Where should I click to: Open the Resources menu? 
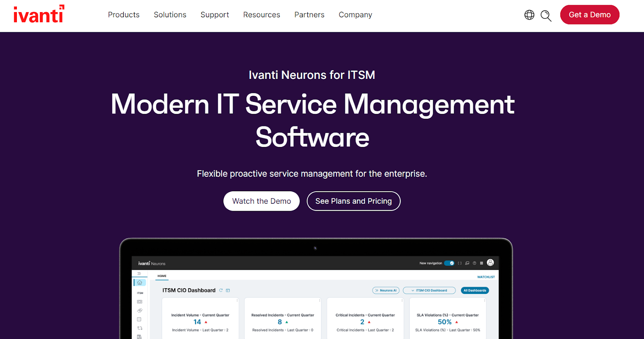[x=262, y=15]
